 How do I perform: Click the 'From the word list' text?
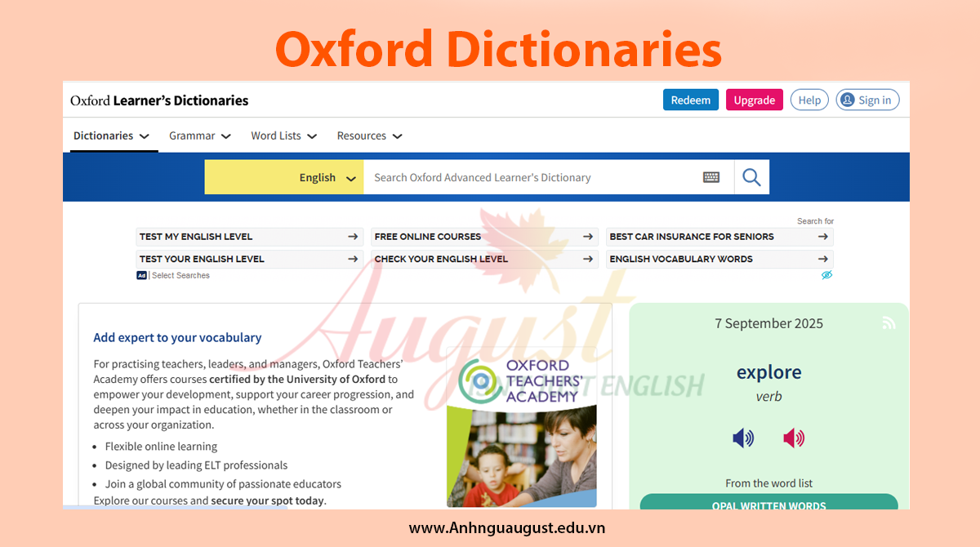click(769, 483)
